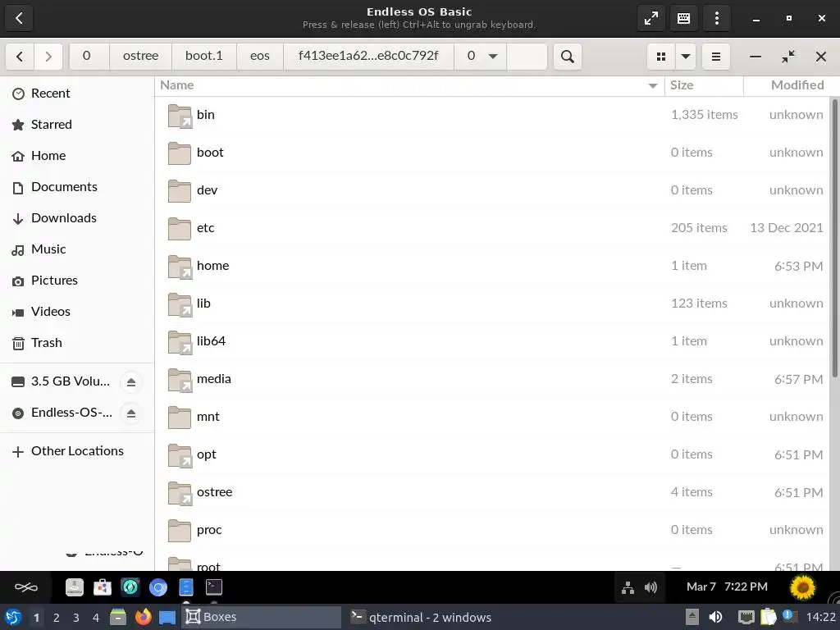Open network status icon in Endless tray
The height and width of the screenshot is (630, 840).
[628, 587]
